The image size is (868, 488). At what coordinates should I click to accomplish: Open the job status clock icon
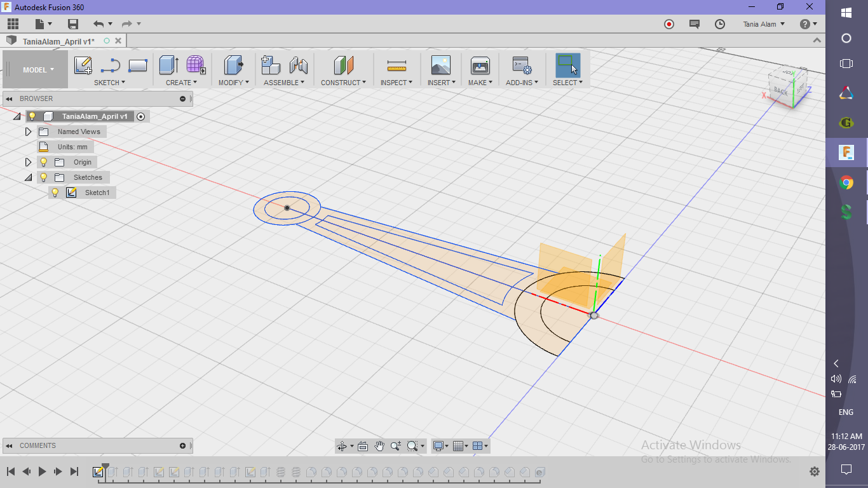(x=720, y=24)
